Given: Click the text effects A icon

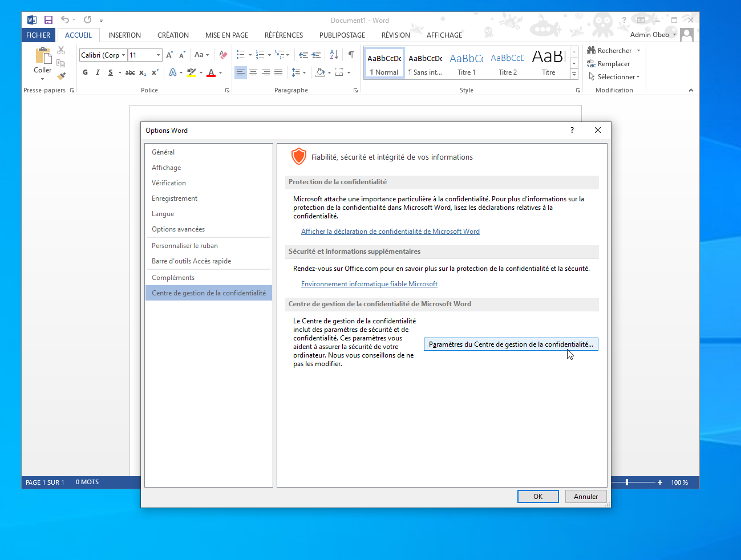Looking at the screenshot, I should 173,72.
